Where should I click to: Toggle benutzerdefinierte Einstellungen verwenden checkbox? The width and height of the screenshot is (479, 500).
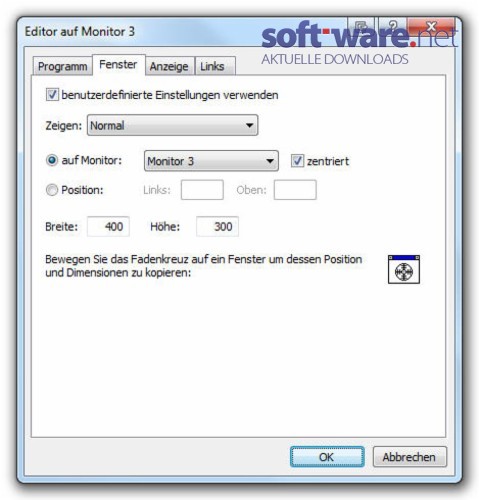click(52, 95)
